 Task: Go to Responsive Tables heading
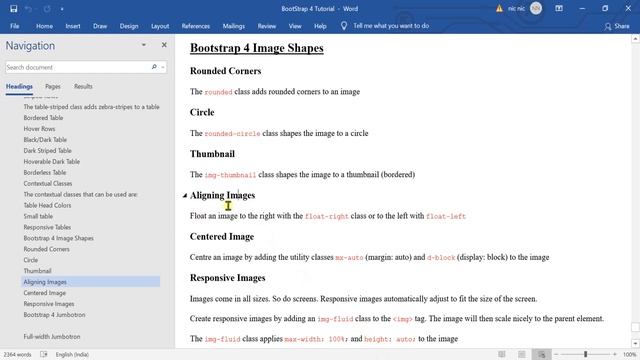[47, 227]
